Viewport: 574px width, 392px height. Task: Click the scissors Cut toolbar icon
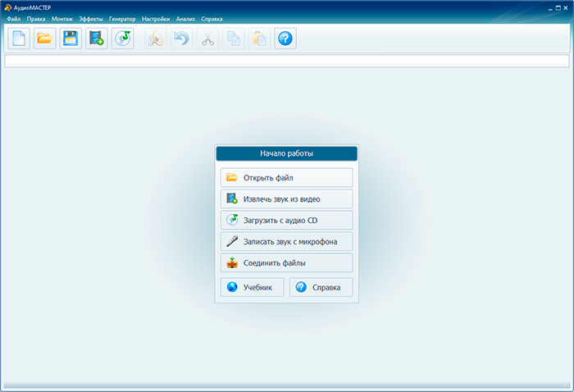[207, 39]
